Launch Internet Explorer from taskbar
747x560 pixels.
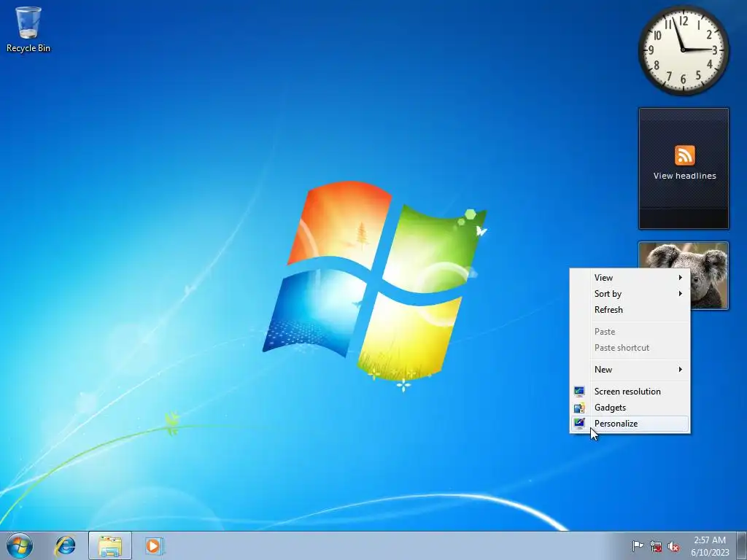point(65,545)
